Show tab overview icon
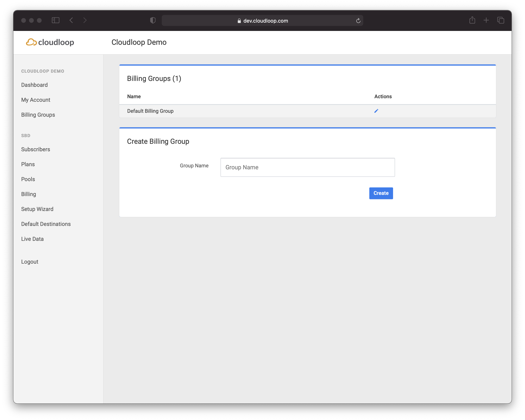525x420 pixels. pyautogui.click(x=500, y=20)
